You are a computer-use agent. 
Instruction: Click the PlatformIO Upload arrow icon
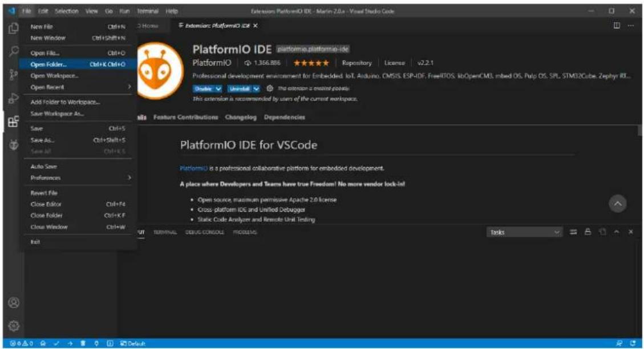point(70,343)
